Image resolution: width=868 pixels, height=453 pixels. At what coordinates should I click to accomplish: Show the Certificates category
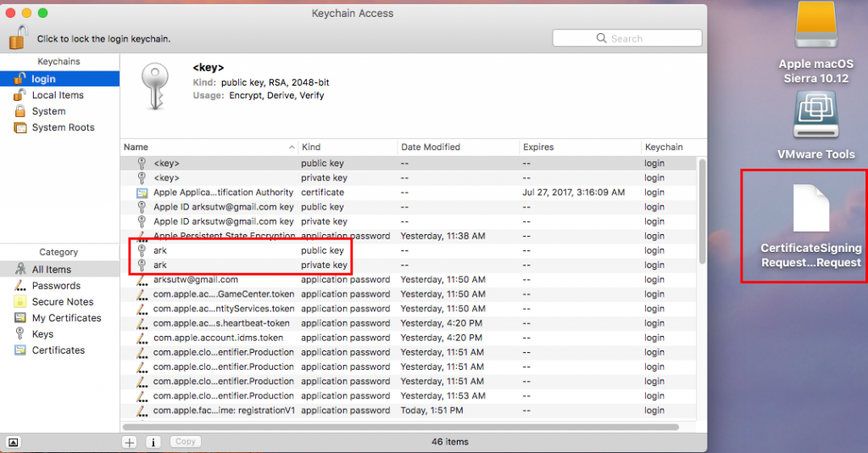click(x=60, y=350)
